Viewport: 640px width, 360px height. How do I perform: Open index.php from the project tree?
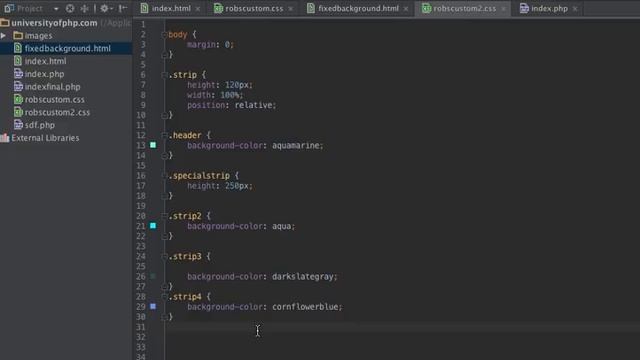pos(44,74)
